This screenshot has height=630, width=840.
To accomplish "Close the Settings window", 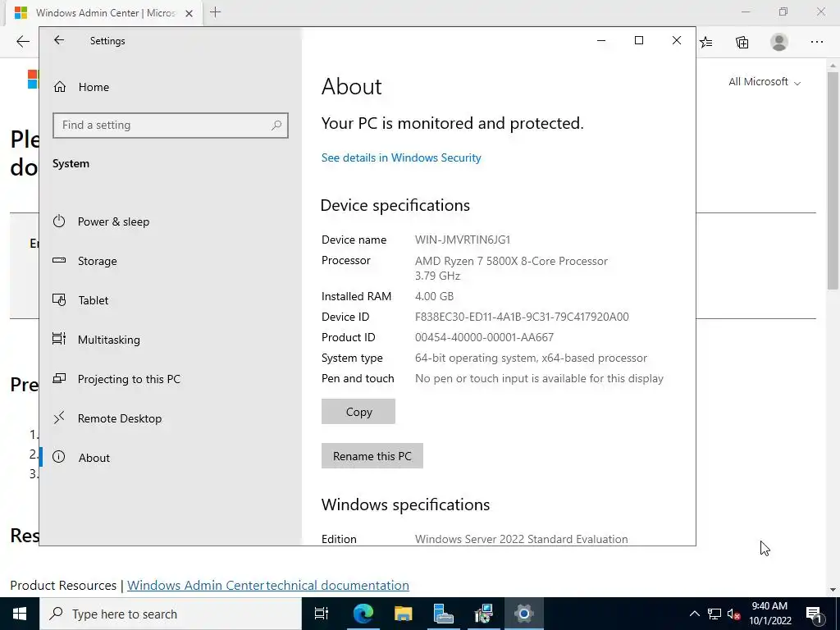I will click(677, 40).
